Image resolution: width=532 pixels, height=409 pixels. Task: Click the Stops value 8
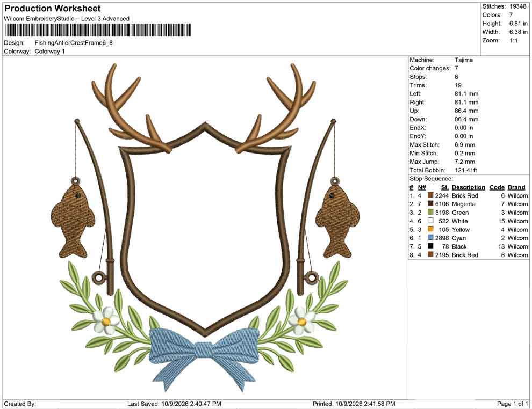(x=456, y=77)
